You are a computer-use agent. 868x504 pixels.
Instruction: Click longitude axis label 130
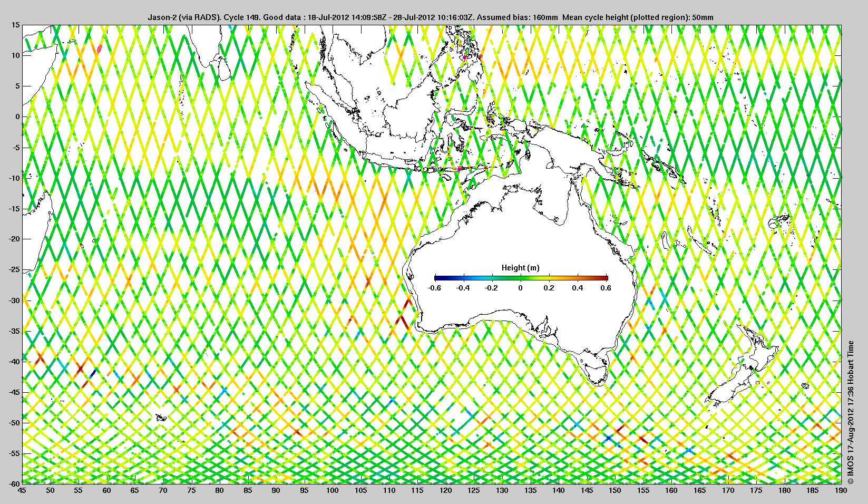pyautogui.click(x=502, y=491)
